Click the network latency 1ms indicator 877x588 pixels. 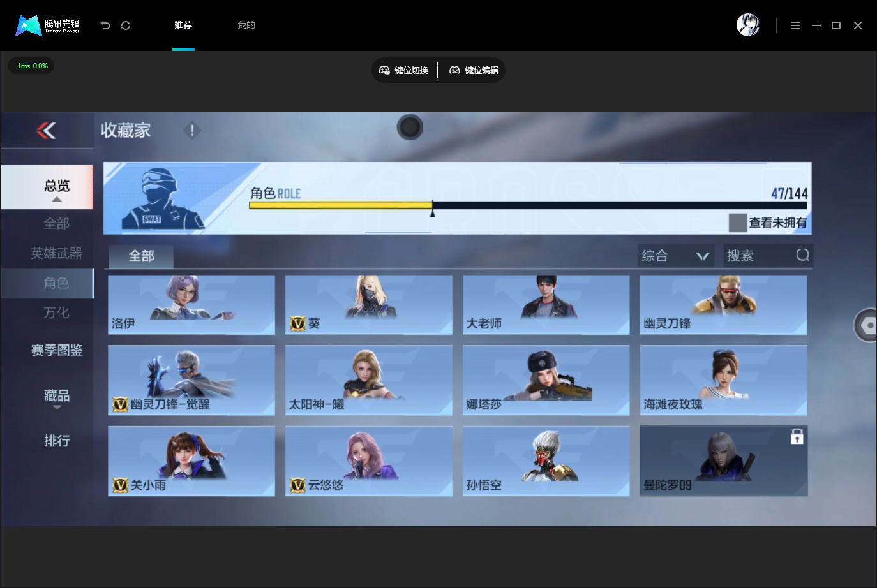coord(32,66)
